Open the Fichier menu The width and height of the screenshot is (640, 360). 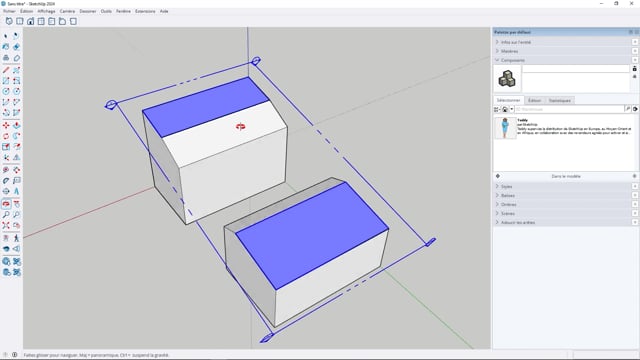[9, 11]
